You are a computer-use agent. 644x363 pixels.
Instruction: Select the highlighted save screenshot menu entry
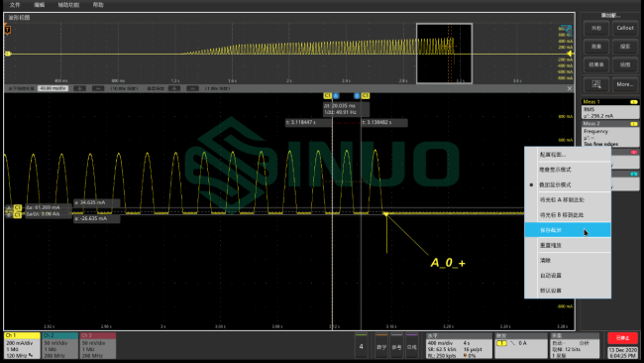[568, 230]
